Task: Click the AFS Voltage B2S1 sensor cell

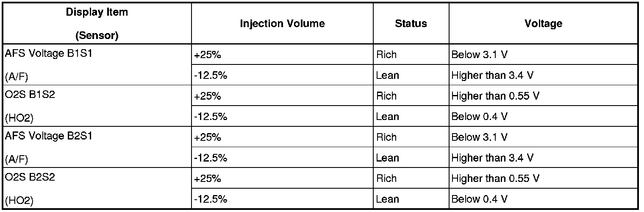Action: pos(97,147)
